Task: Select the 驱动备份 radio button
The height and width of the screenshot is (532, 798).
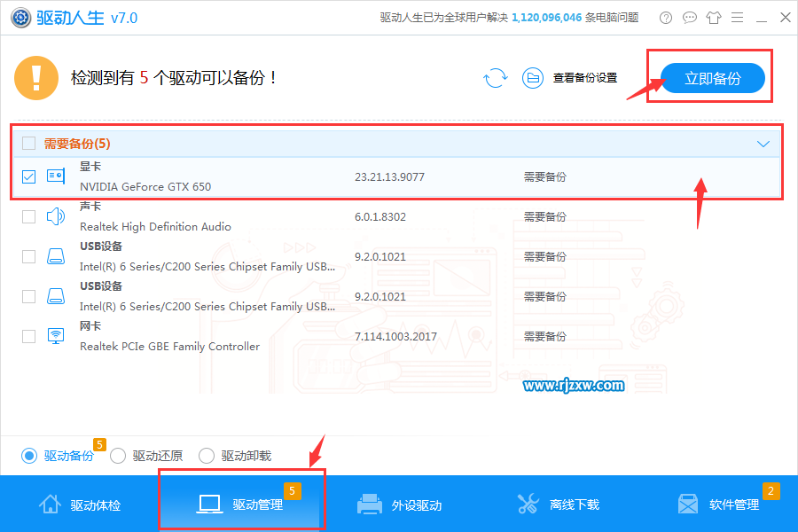Action: point(29,456)
